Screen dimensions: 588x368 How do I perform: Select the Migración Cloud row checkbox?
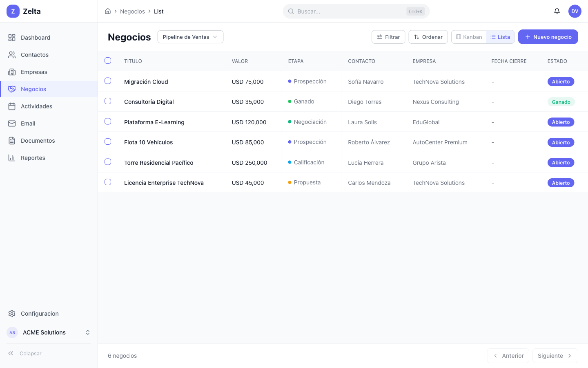tap(108, 81)
